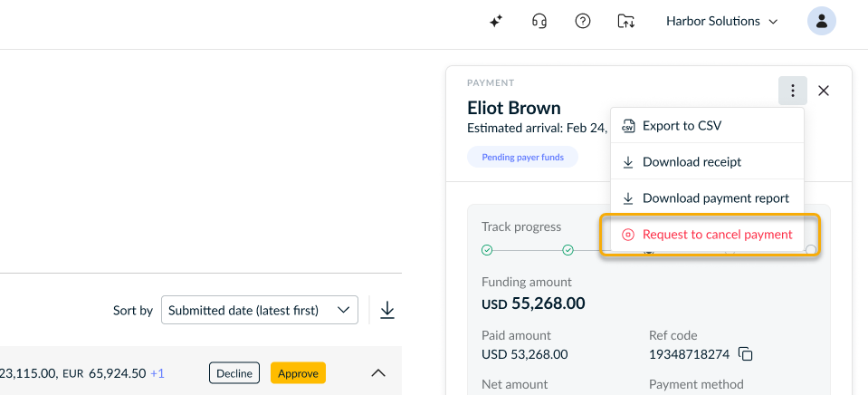Click the +1 additional currencies link

click(157, 373)
